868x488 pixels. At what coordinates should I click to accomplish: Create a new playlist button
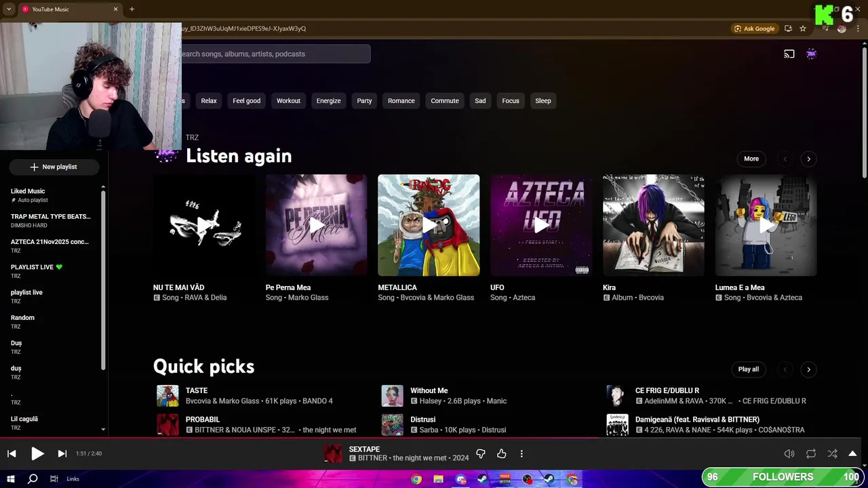(x=54, y=167)
